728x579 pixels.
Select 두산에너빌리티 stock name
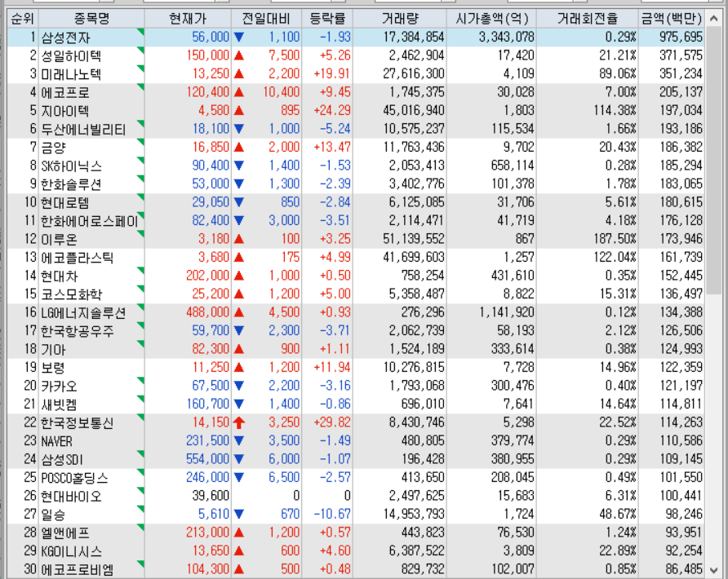coord(83,129)
